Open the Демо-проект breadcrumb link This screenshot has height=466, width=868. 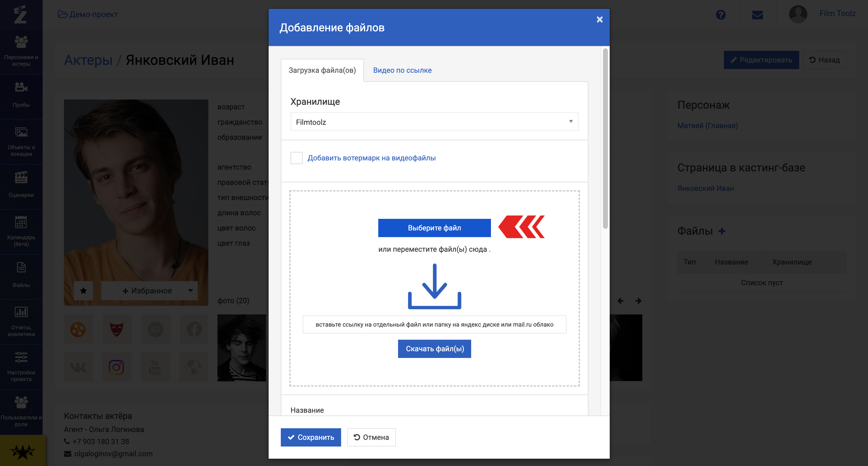[88, 15]
